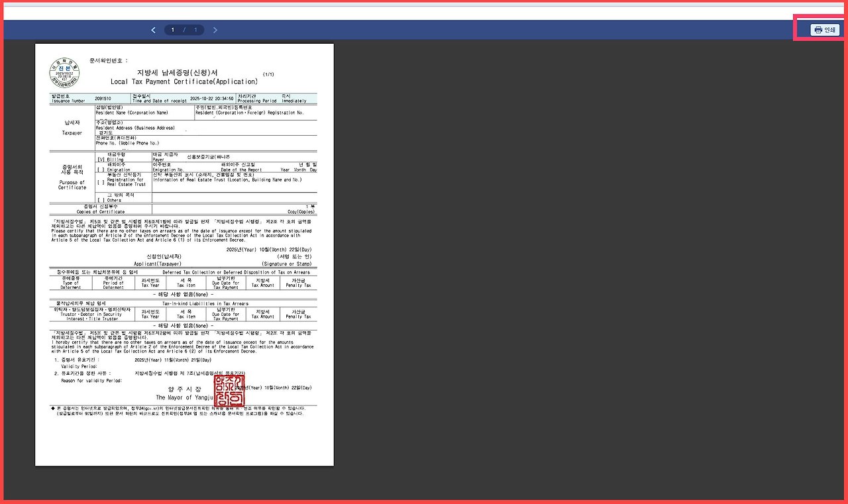Viewport: 848px width, 504px height.
Task: Click the Resident Address (Business Address) label
Action: click(x=135, y=128)
